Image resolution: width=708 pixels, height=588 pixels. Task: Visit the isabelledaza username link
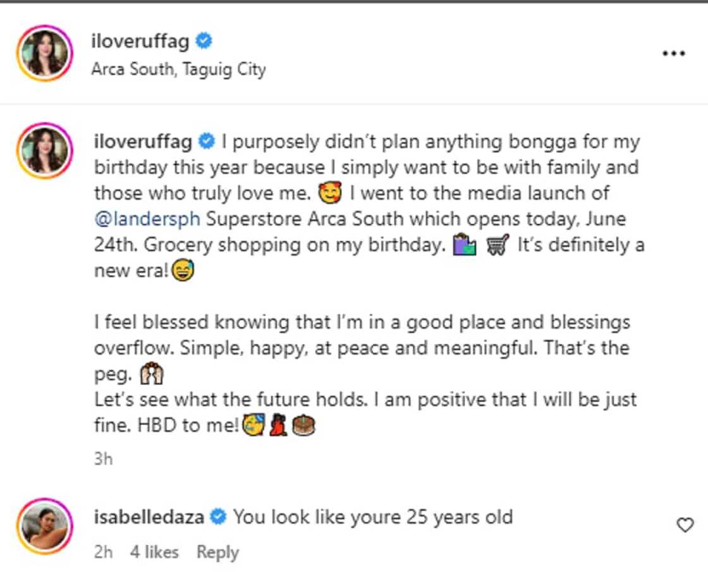pos(149,517)
